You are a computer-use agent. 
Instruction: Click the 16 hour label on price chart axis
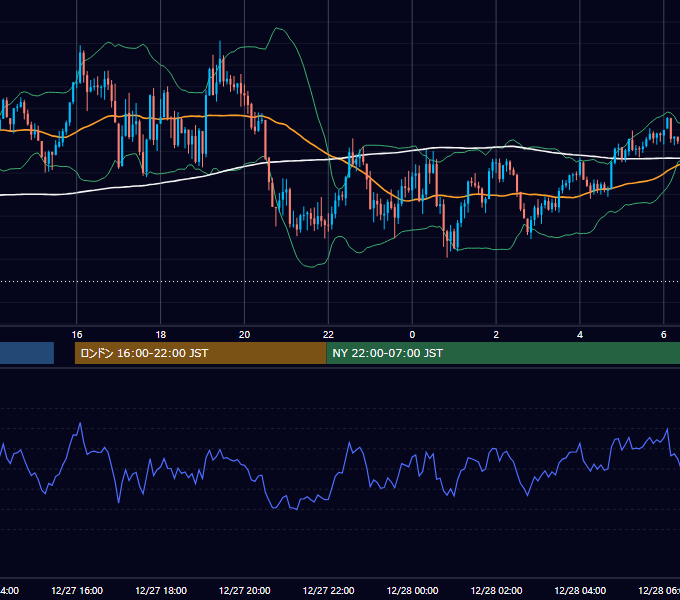(77, 335)
